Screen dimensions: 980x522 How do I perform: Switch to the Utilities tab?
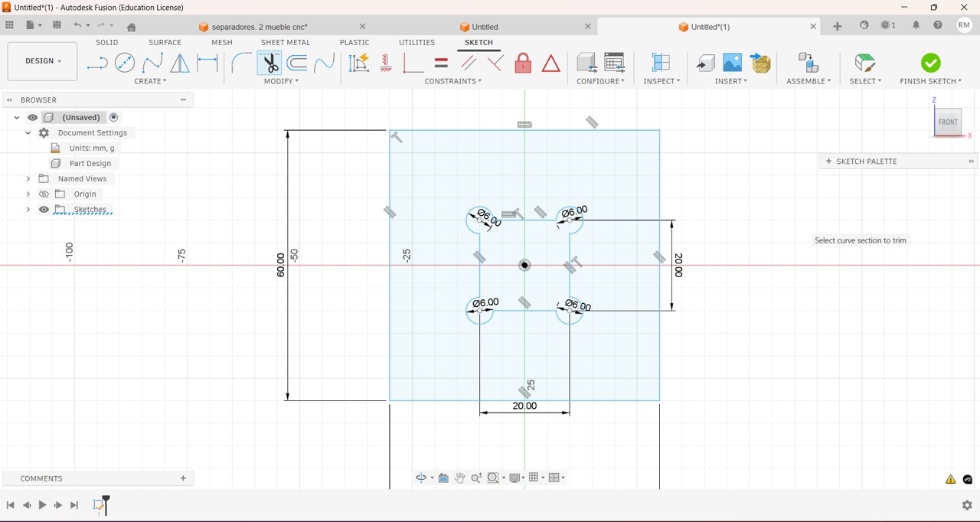[417, 43]
